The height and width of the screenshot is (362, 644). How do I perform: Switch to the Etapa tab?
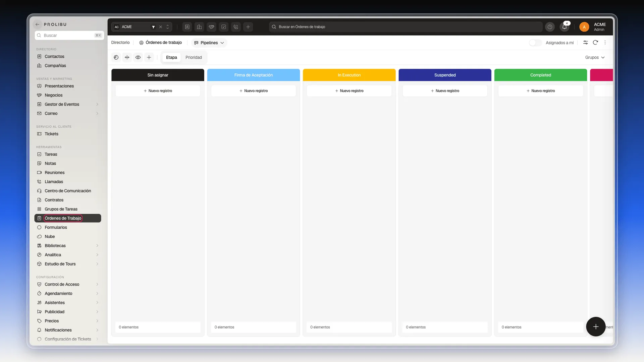[x=171, y=57]
